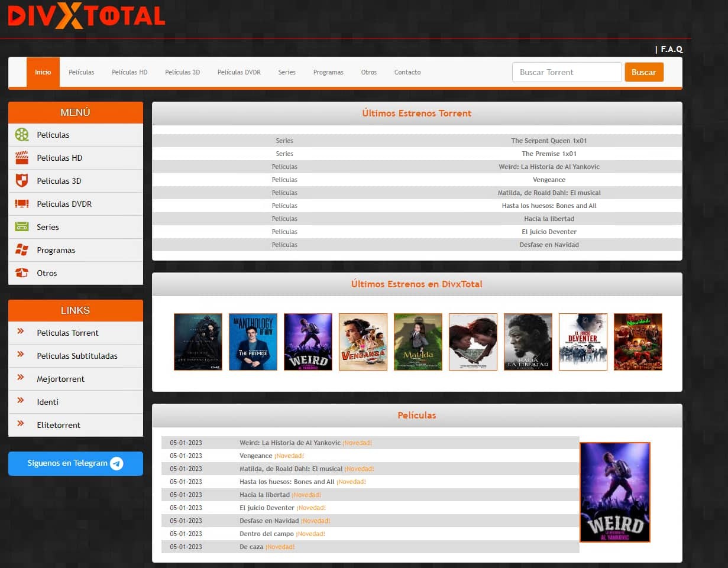Image resolution: width=728 pixels, height=568 pixels.
Task: Click the green icon beside Series
Action: (x=22, y=227)
